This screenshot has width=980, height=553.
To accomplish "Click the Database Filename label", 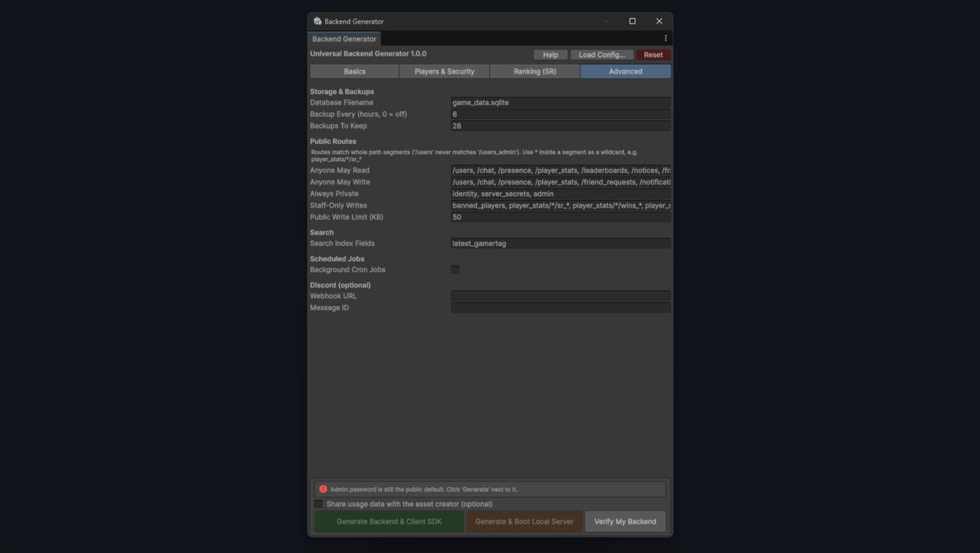I will point(342,103).
